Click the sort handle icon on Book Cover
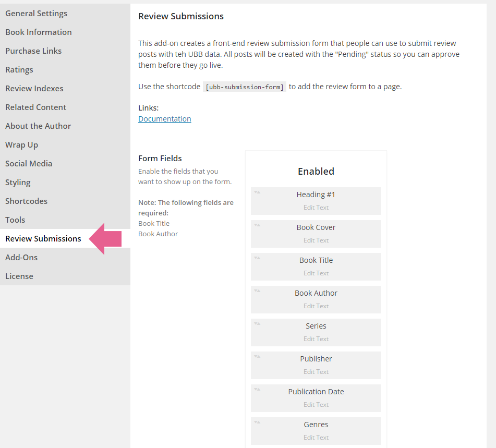This screenshot has height=448, width=496. pos(257,225)
